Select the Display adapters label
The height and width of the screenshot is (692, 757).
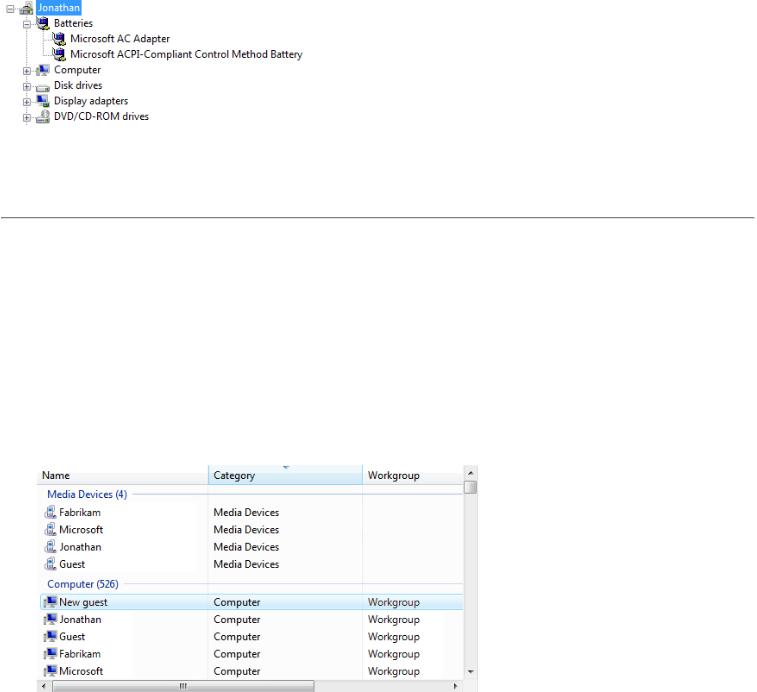pyautogui.click(x=91, y=101)
